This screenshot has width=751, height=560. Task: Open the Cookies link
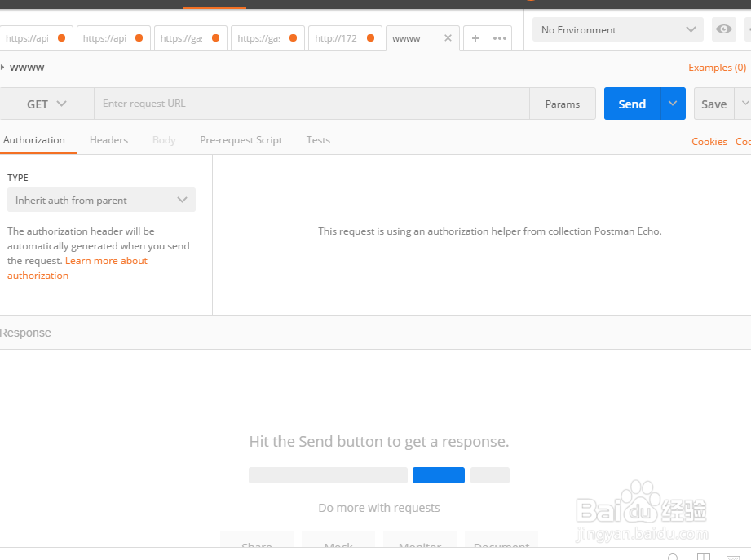click(709, 142)
